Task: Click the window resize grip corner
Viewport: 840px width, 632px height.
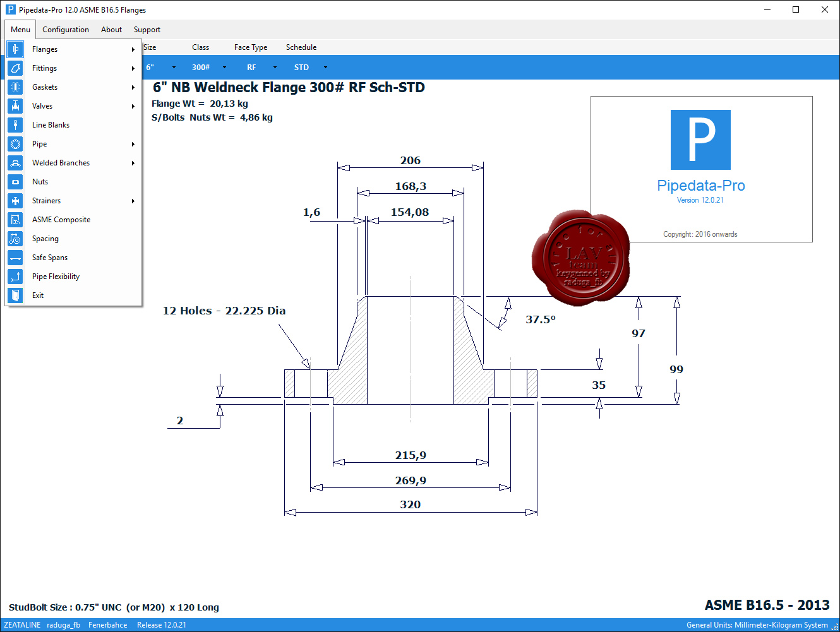Action: (835, 626)
